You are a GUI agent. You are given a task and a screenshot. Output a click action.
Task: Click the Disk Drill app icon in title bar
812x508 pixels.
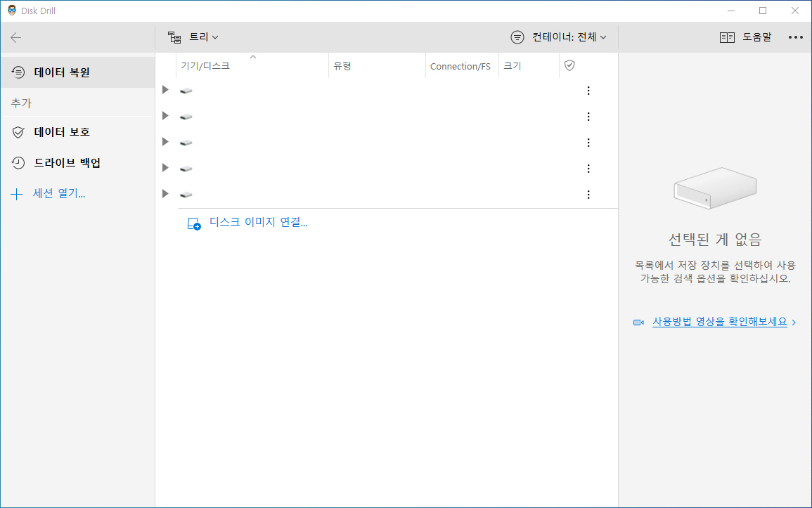(x=12, y=11)
